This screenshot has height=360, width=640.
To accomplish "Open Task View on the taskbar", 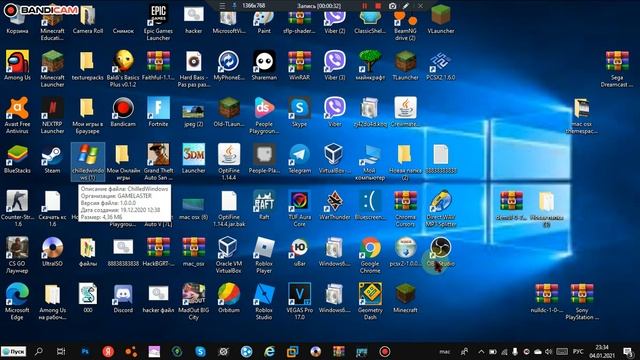I will (61, 351).
